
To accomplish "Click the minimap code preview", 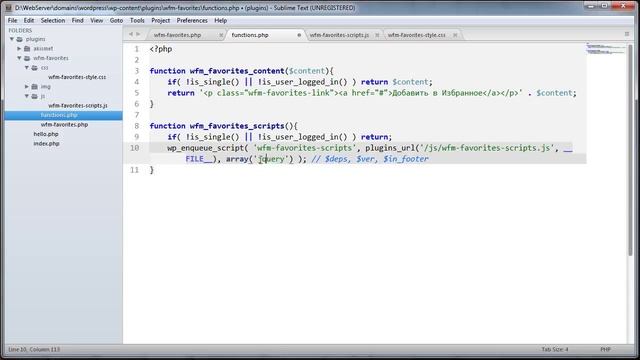I will 606,49.
